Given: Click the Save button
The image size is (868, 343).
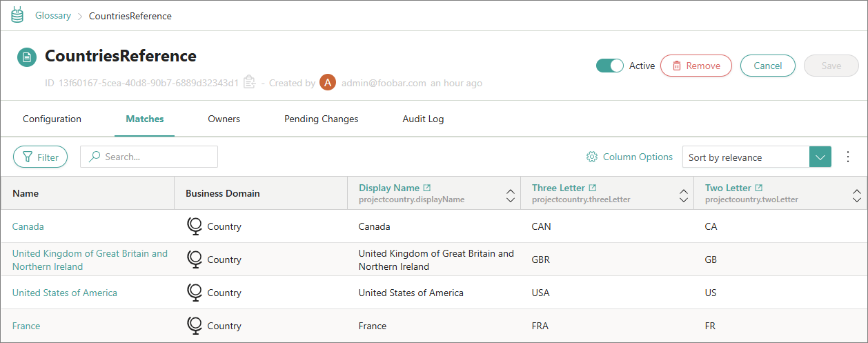Looking at the screenshot, I should [831, 66].
